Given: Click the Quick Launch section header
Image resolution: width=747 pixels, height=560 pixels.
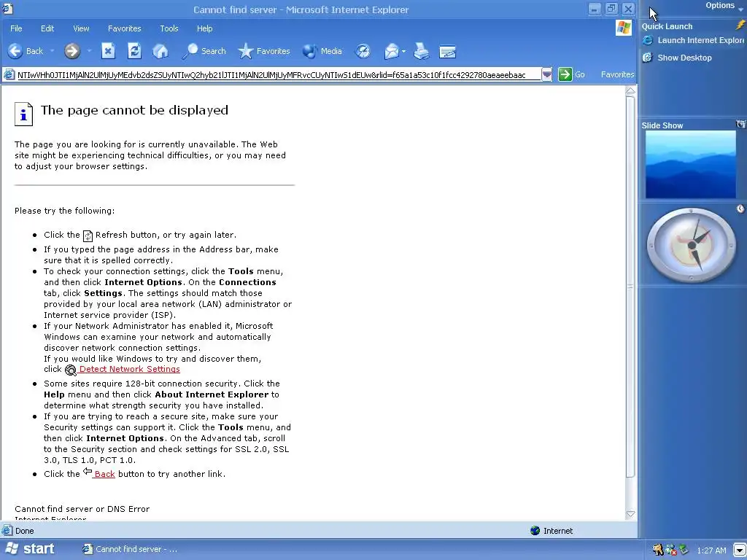Looking at the screenshot, I should click(667, 26).
